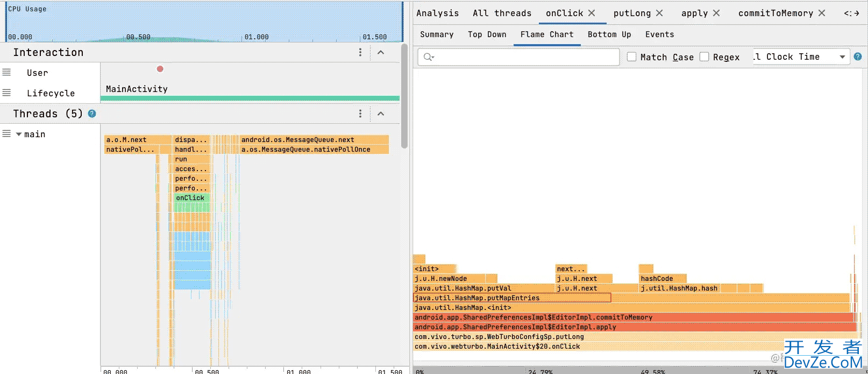
Task: Click the help icon beside Clock Time
Action: point(858,57)
